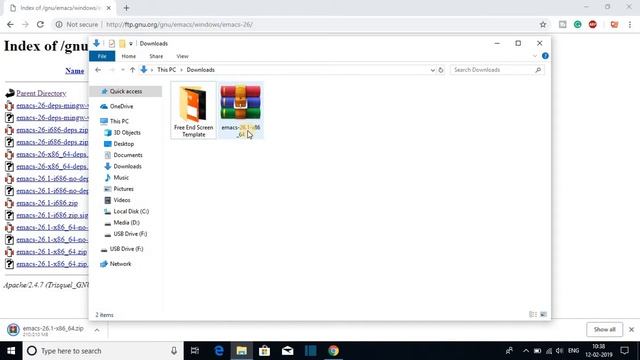Open Videos in navigation pane
Image resolution: width=640 pixels, height=360 pixels.
pos(122,200)
